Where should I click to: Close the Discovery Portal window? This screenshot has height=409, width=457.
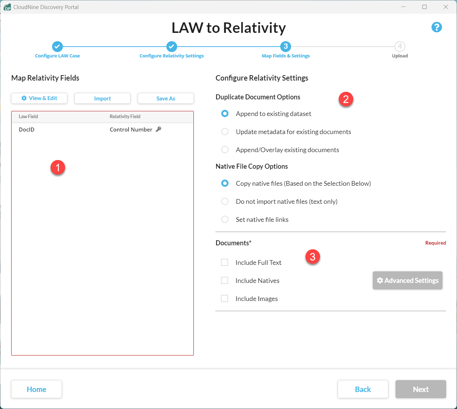(446, 7)
